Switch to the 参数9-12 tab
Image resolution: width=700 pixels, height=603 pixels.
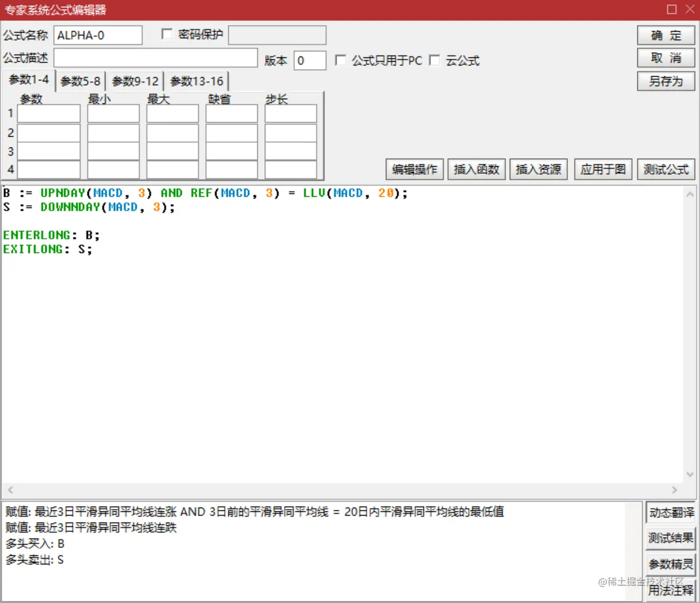click(x=135, y=81)
